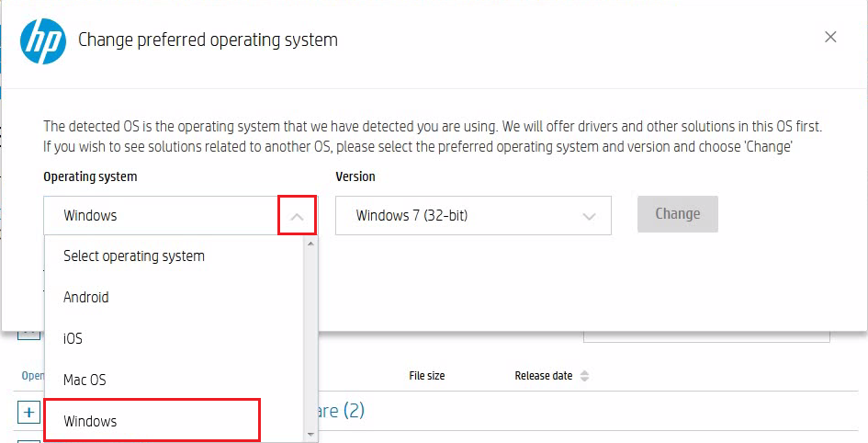868x443 pixels.
Task: Click the dropdown list scrollbar down arrow
Action: 310,434
